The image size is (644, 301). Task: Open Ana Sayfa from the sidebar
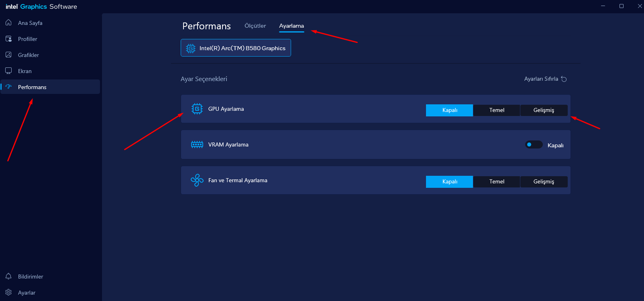click(50, 23)
